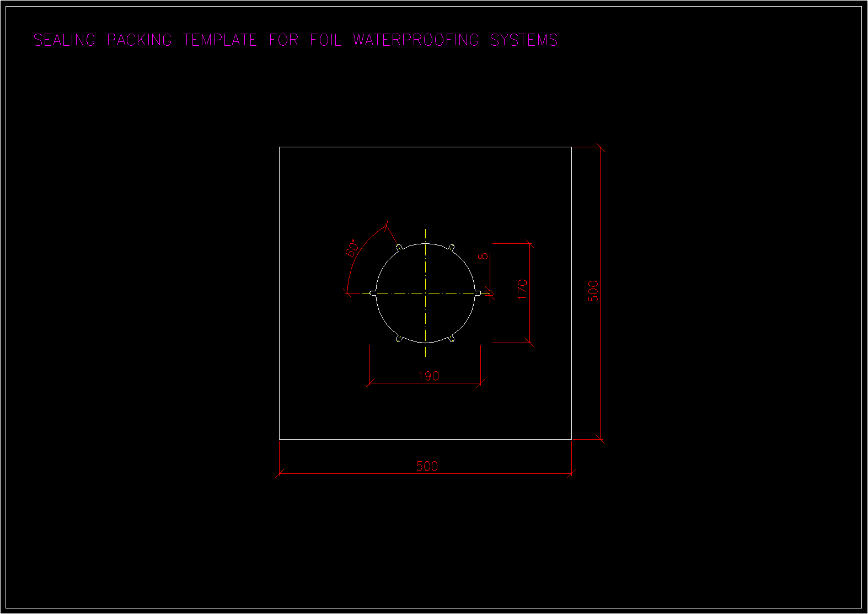Pick the right tick of the bottom 500 dimension
868x614 pixels.
tap(571, 473)
